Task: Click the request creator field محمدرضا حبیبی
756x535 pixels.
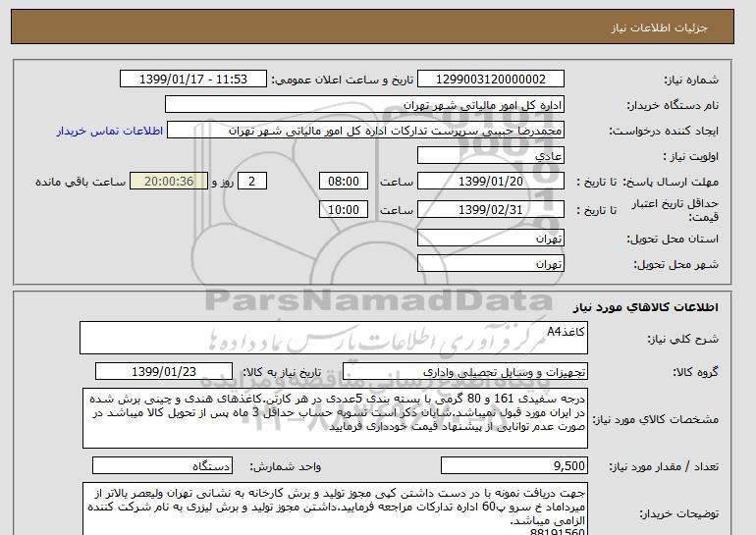Action: 365,131
